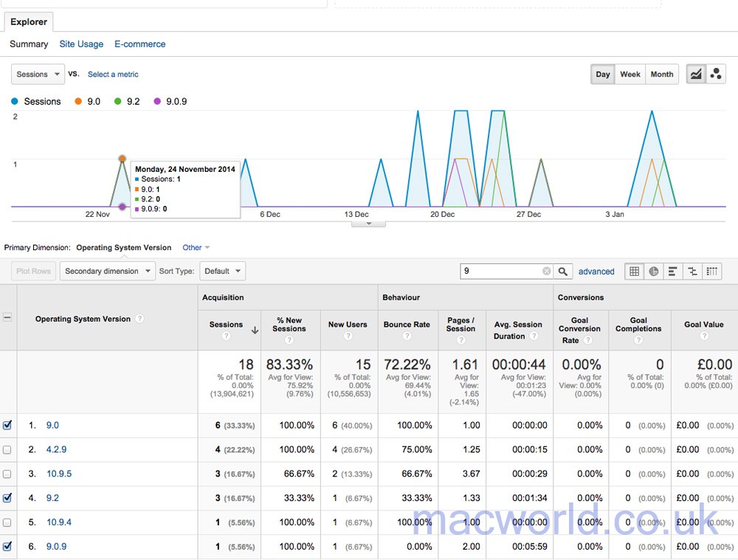Open the comparison view
Image resolution: width=738 pixels, height=560 pixels.
coord(692,271)
